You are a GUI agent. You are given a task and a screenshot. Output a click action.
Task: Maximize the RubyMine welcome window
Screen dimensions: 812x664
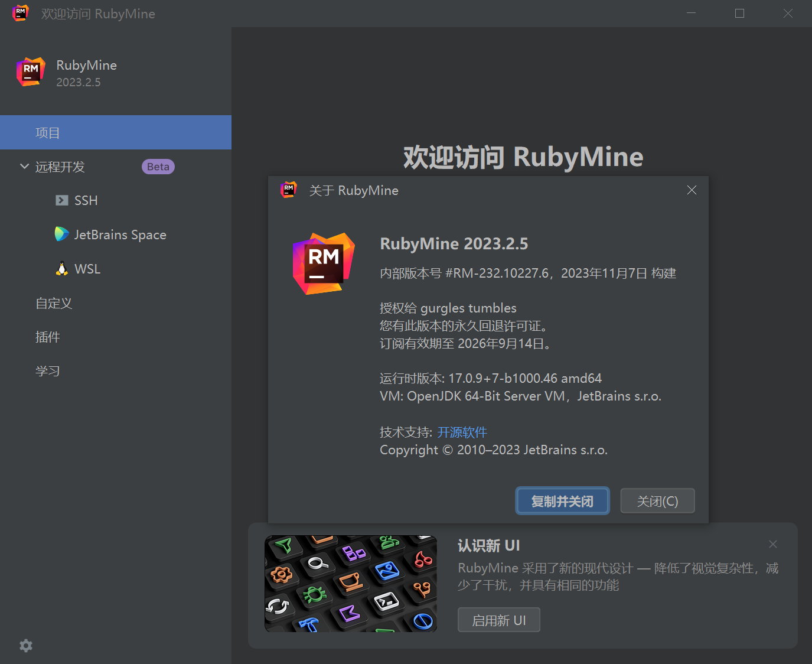click(x=739, y=13)
